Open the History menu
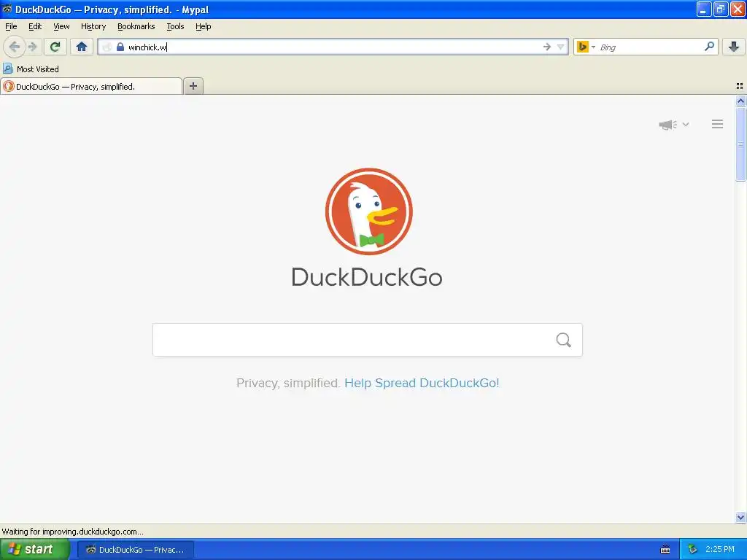Viewport: 747px width, 560px height. click(x=93, y=26)
